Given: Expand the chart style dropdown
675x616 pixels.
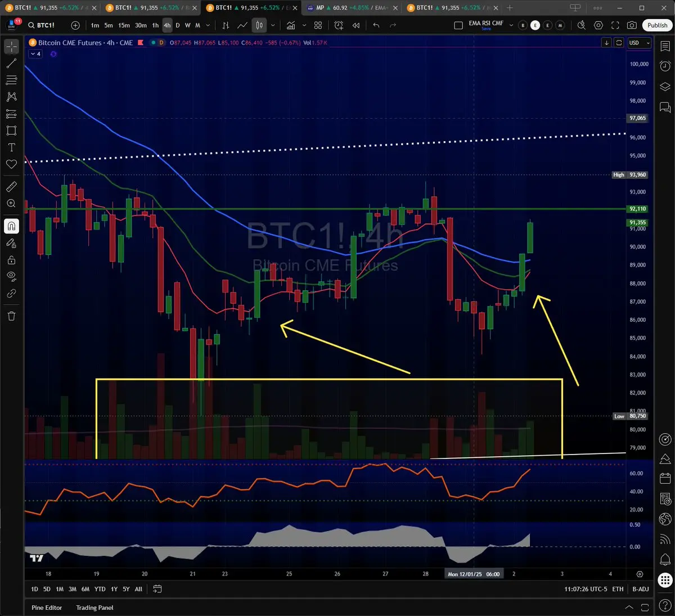Looking at the screenshot, I should pyautogui.click(x=273, y=25).
